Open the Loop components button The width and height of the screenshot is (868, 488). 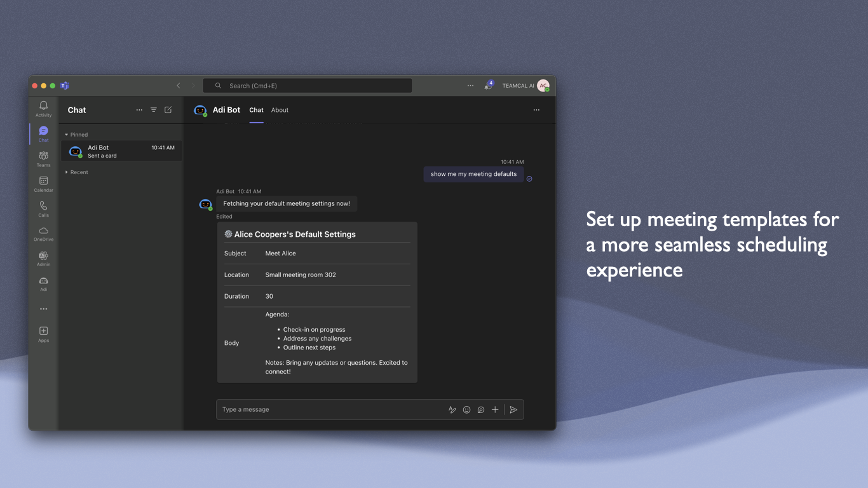pos(481,410)
